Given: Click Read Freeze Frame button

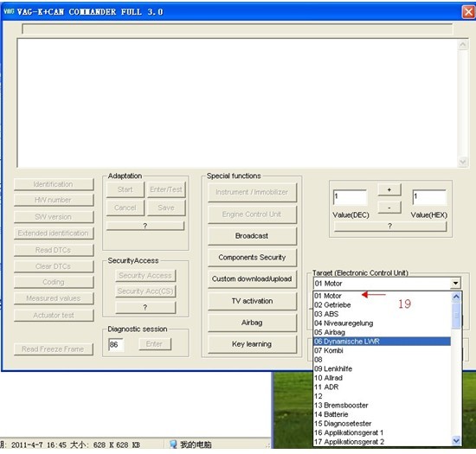Looking at the screenshot, I should coord(54,349).
